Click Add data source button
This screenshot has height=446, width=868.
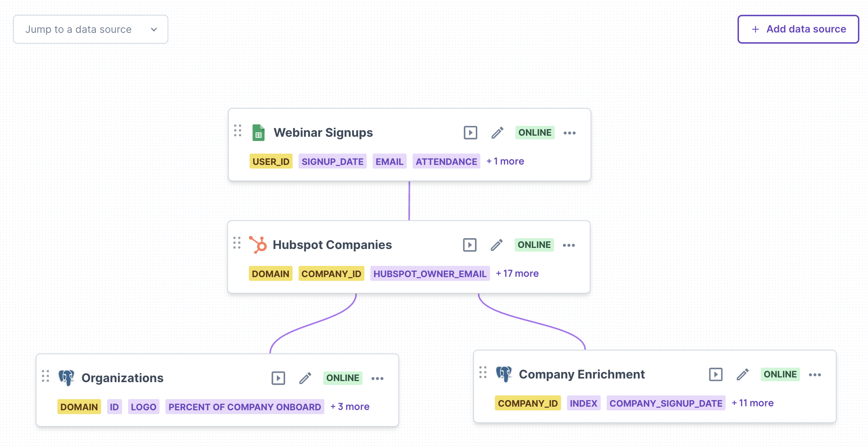[x=798, y=29]
